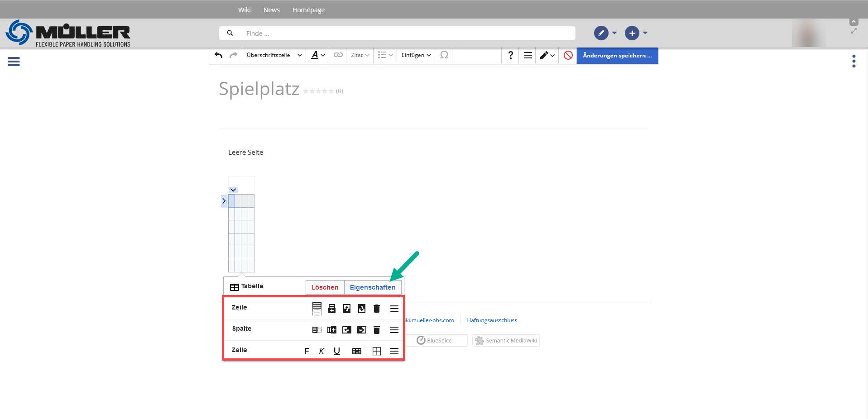
Task: Delete the column using the Spalte trash icon
Action: pos(376,330)
